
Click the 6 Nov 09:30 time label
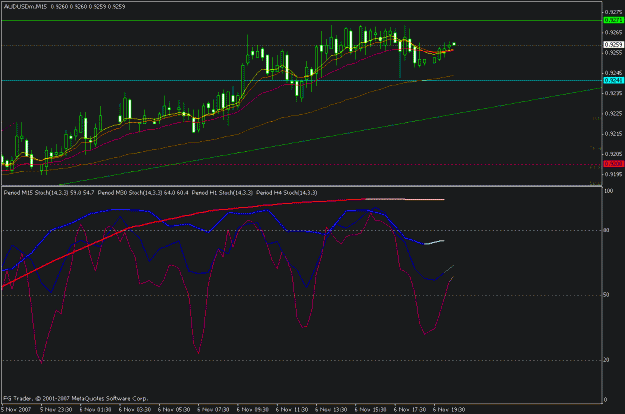pyautogui.click(x=253, y=410)
